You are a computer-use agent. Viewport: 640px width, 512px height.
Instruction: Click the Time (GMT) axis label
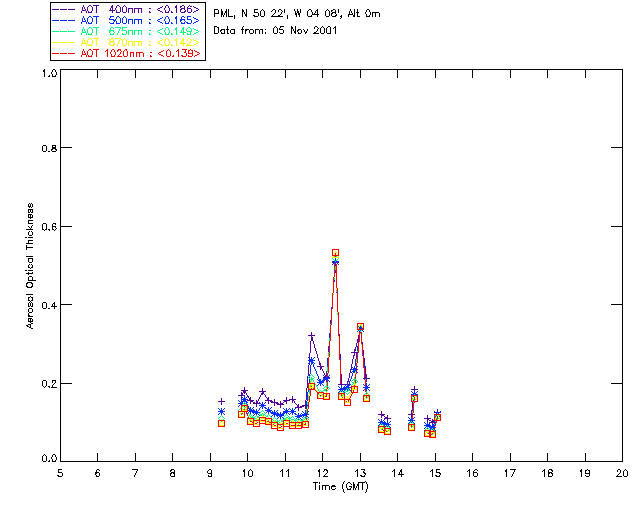(340, 486)
